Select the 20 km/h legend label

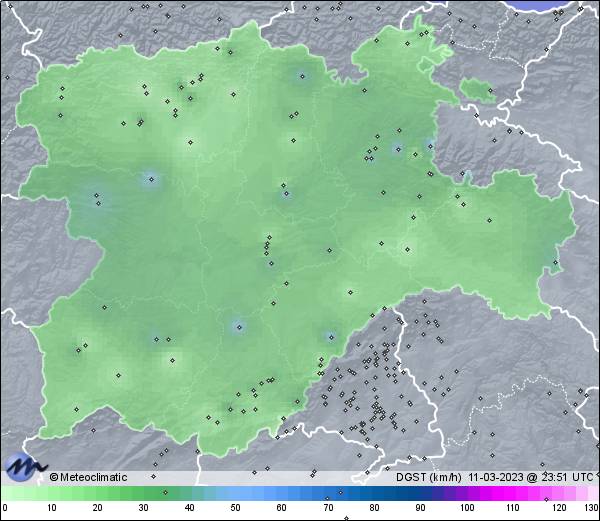tap(96, 508)
